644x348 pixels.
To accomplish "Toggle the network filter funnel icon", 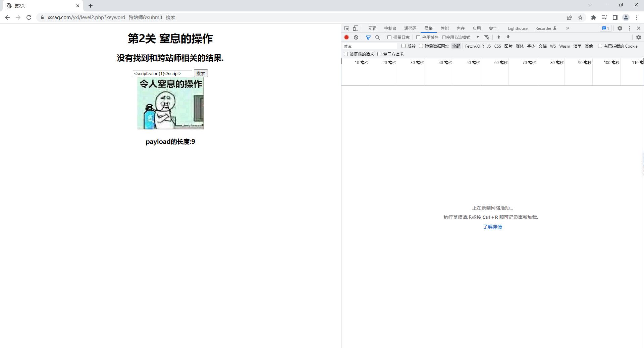I will (x=368, y=37).
